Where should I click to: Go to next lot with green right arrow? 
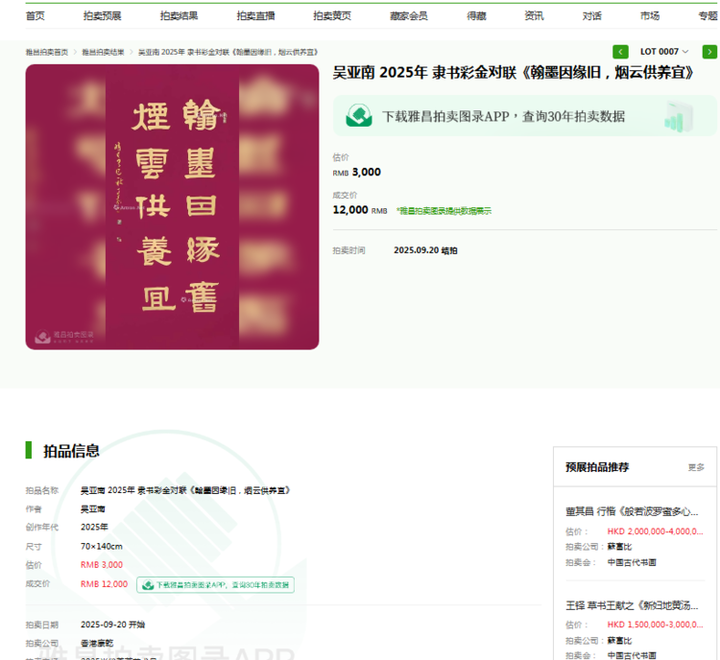[x=709, y=52]
